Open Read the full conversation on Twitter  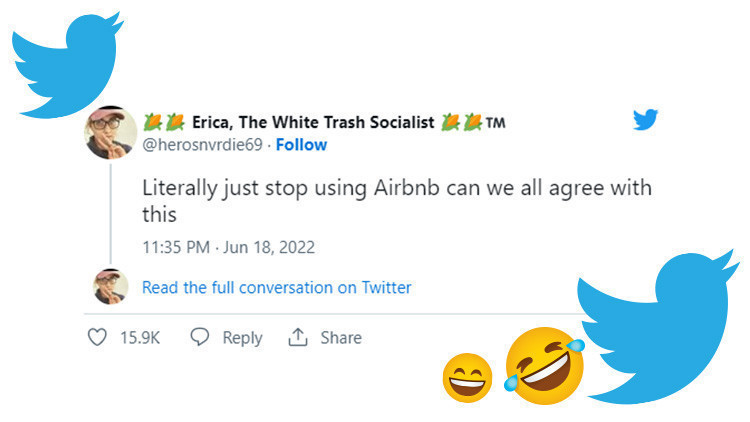coord(276,287)
